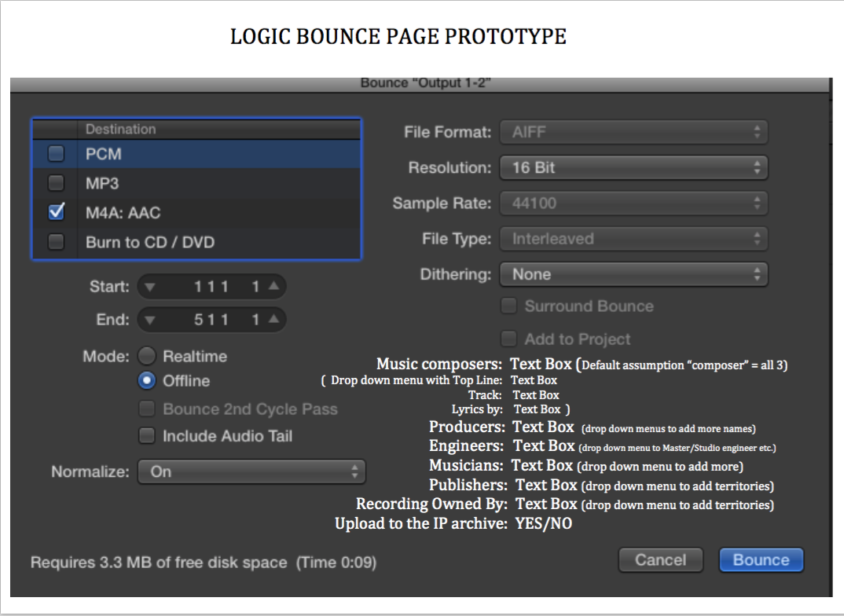Click the End position value field
The width and height of the screenshot is (844, 616).
211,320
